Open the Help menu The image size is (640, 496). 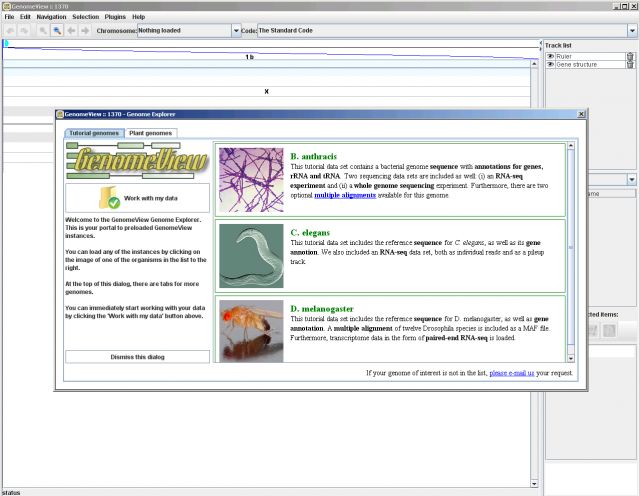(139, 17)
